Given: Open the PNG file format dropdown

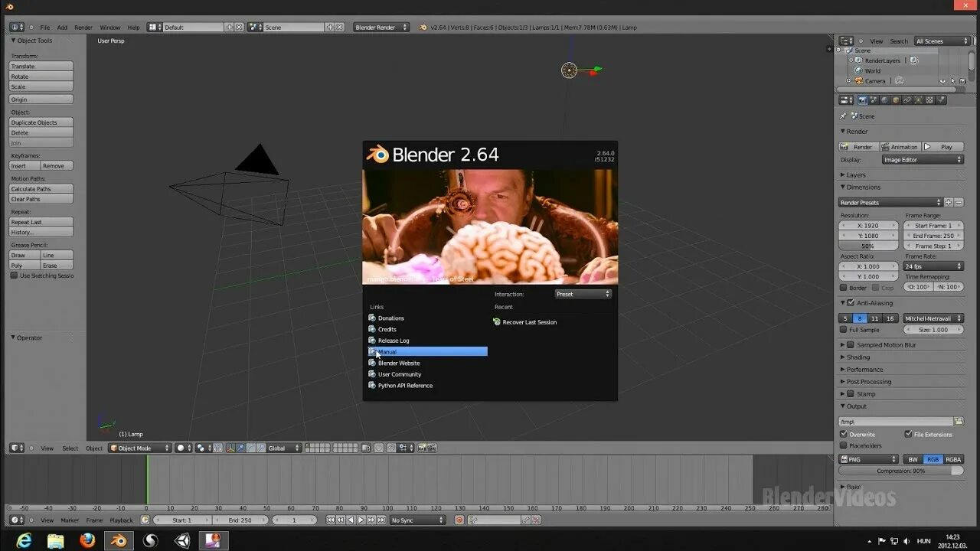Looking at the screenshot, I should pos(869,459).
